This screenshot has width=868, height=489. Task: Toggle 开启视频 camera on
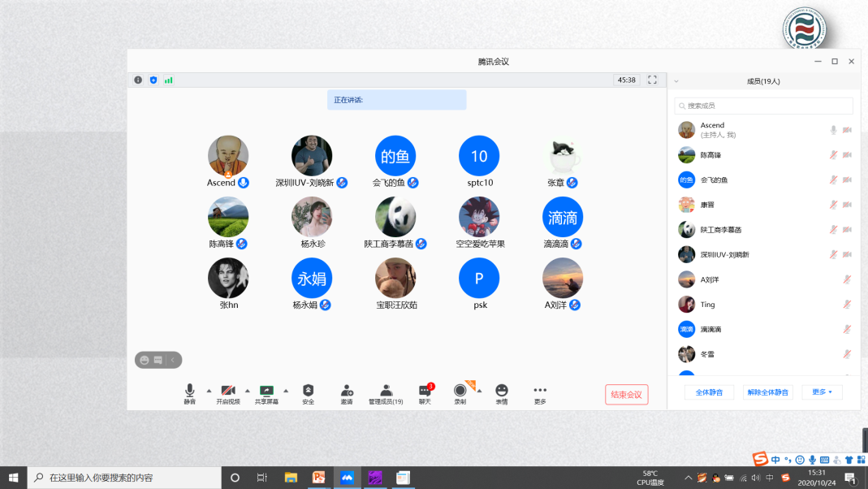coord(228,391)
